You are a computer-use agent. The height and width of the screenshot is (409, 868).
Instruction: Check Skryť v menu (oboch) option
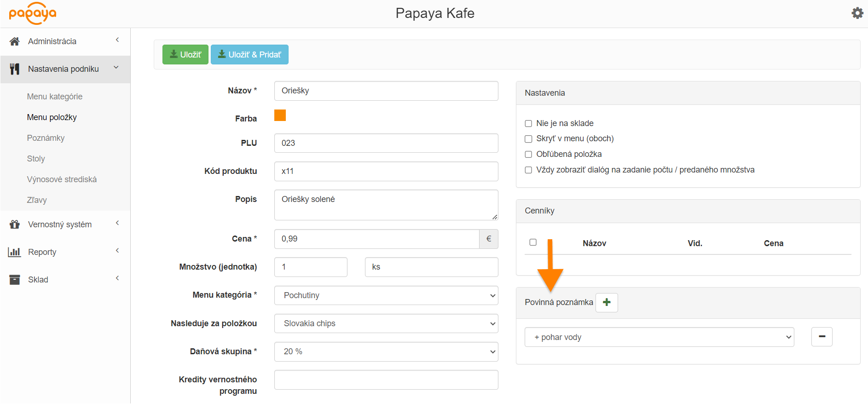(x=528, y=139)
